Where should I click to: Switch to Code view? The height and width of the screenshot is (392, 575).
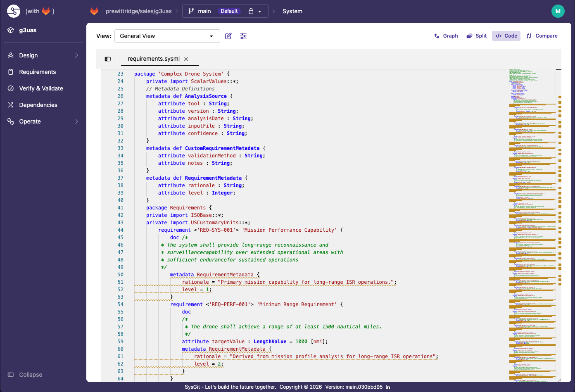pyautogui.click(x=506, y=36)
